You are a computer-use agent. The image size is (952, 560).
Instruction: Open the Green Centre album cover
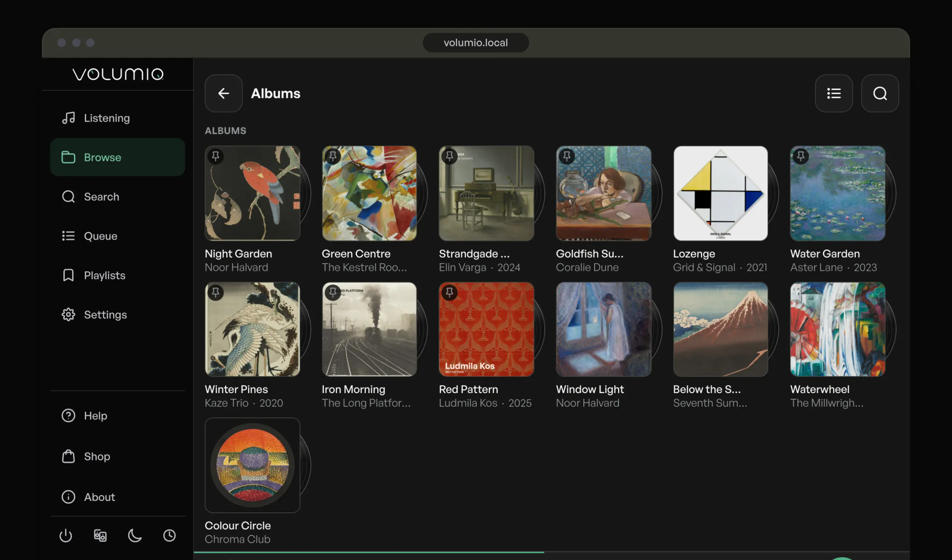pos(370,193)
